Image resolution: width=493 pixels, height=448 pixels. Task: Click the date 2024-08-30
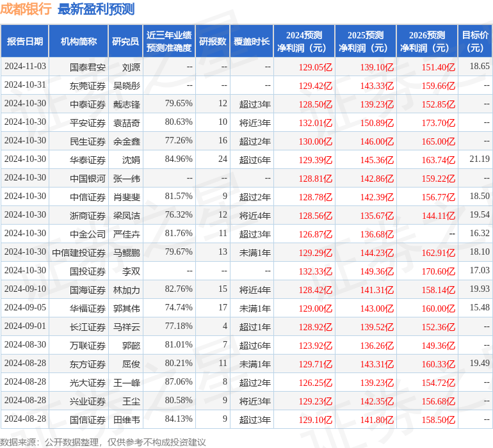click(x=25, y=344)
